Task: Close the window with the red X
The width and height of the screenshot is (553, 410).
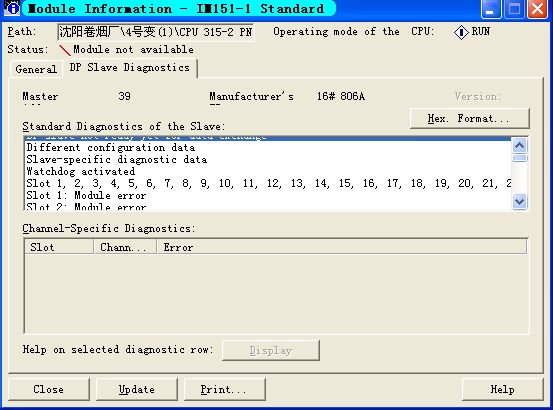Action: tap(537, 9)
